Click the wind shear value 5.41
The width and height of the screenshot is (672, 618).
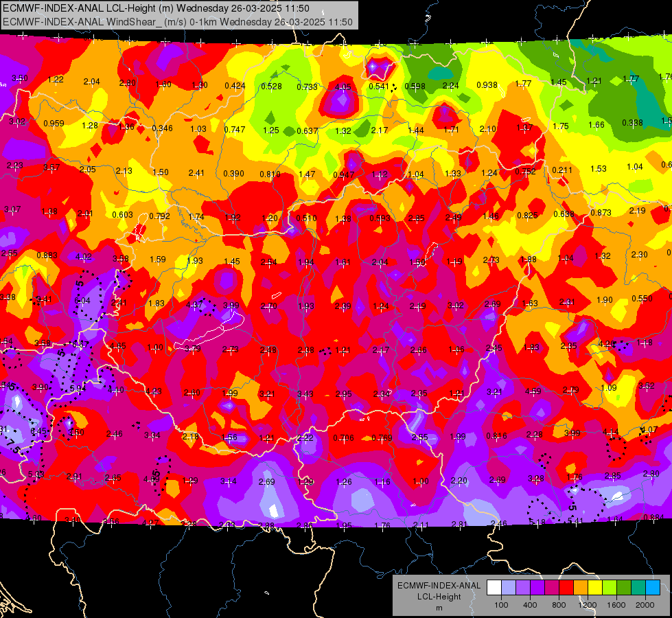[x=575, y=521]
